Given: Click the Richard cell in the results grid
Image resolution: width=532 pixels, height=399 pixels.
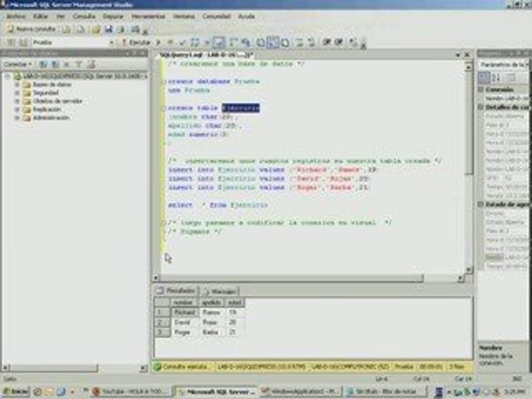Looking at the screenshot, I should coord(185,312).
